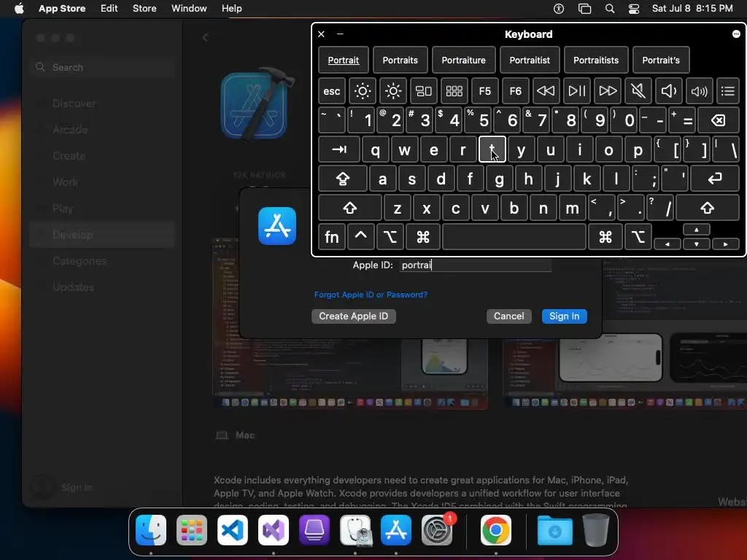Toggle the right option key
The height and width of the screenshot is (560, 747).
(638, 237)
